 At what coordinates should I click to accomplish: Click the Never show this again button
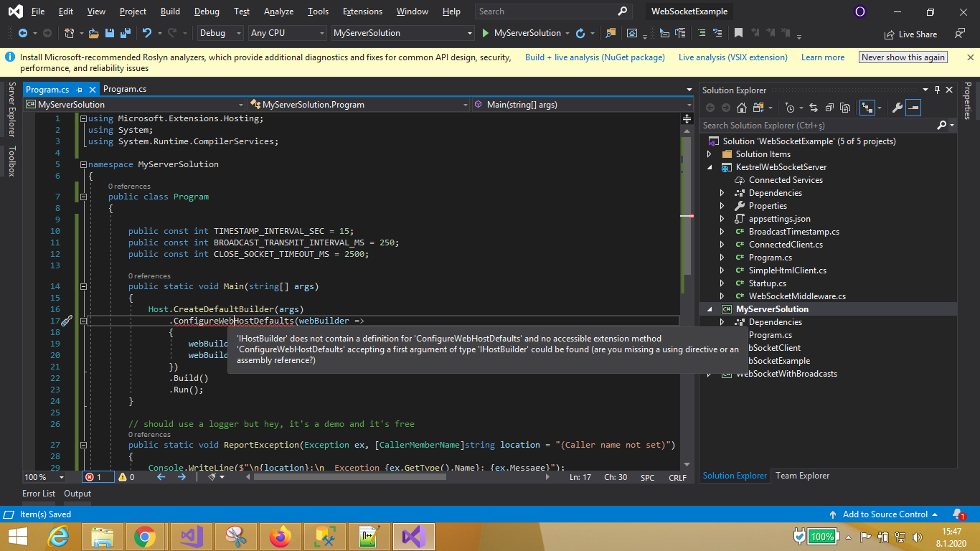[903, 57]
